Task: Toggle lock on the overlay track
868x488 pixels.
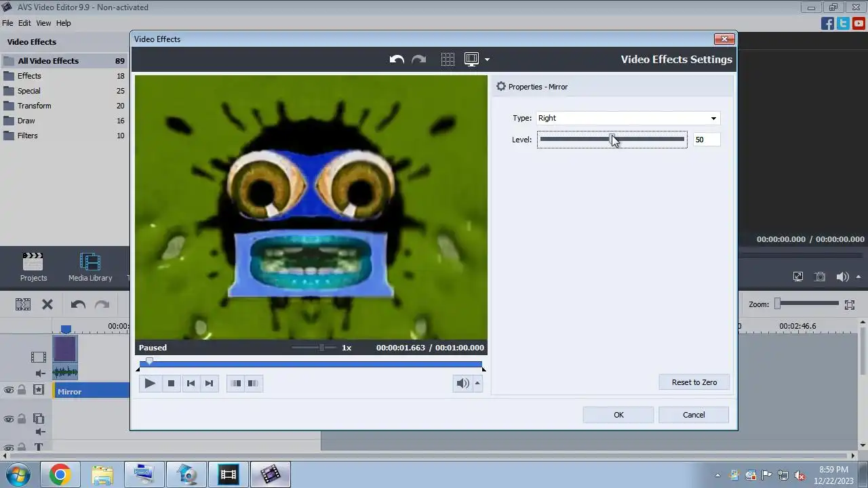Action: coord(22,420)
